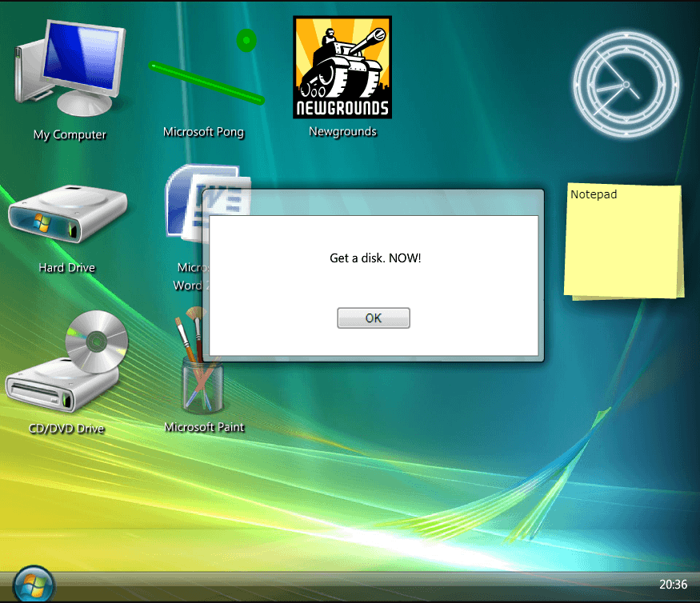Viewport: 700px width, 603px height.
Task: Click the "Microsoft Pong" label text
Action: [203, 132]
